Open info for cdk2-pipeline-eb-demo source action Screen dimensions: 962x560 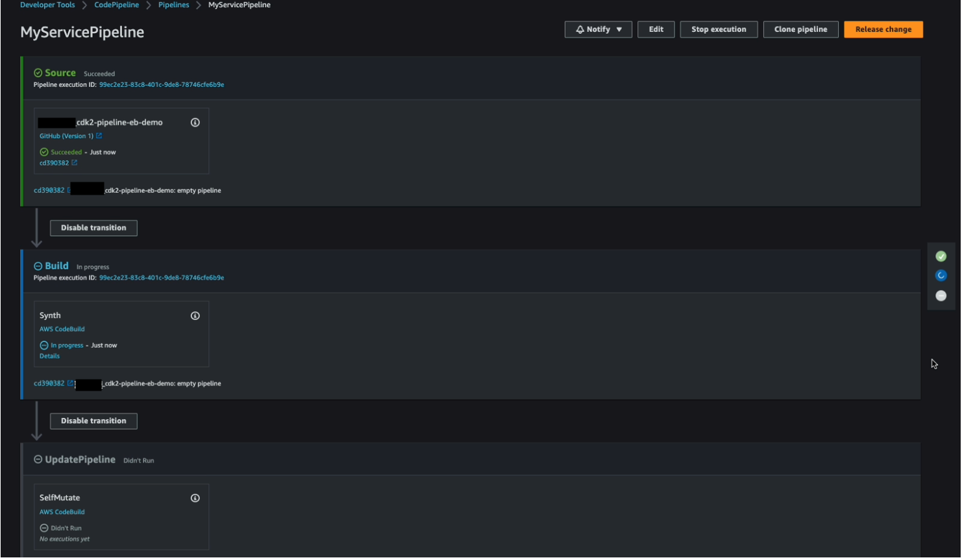pos(195,123)
